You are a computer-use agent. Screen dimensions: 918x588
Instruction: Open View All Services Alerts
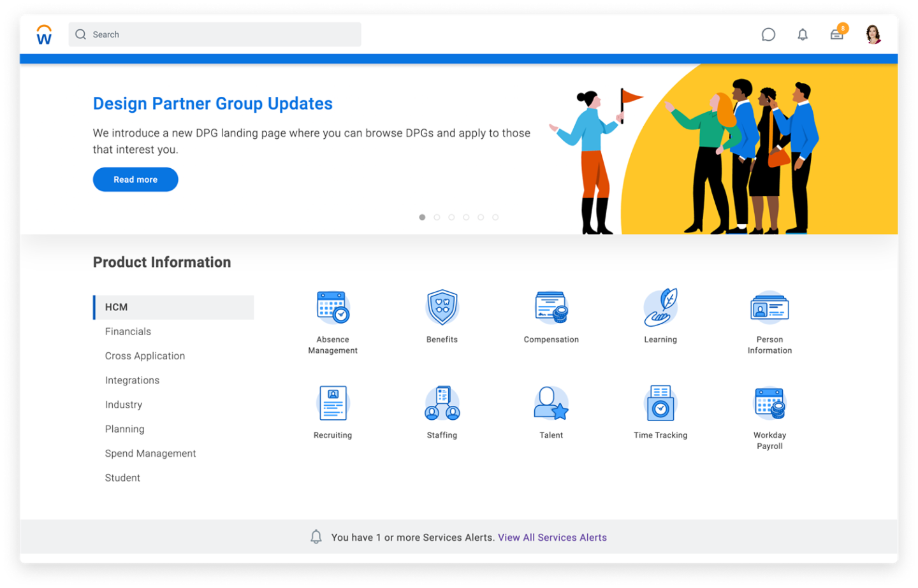point(552,537)
